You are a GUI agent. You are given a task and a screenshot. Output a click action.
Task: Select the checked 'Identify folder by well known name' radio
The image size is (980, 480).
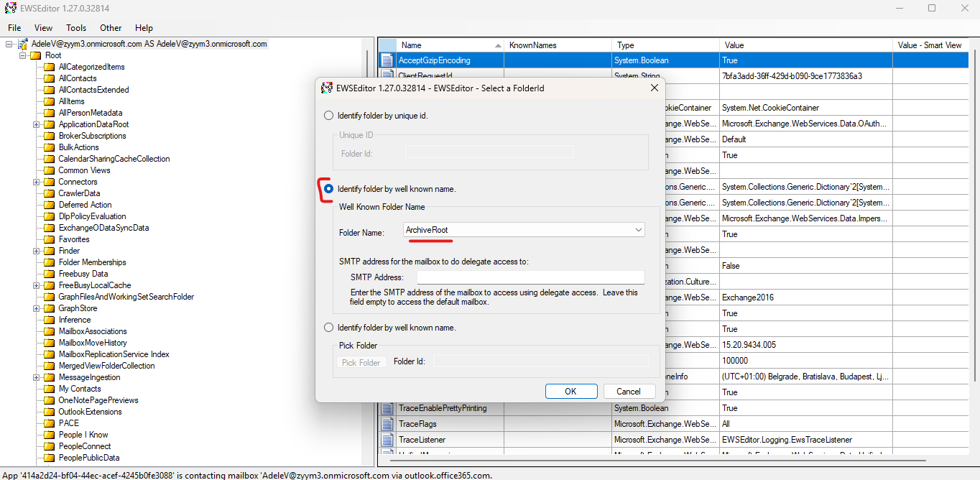pyautogui.click(x=329, y=189)
